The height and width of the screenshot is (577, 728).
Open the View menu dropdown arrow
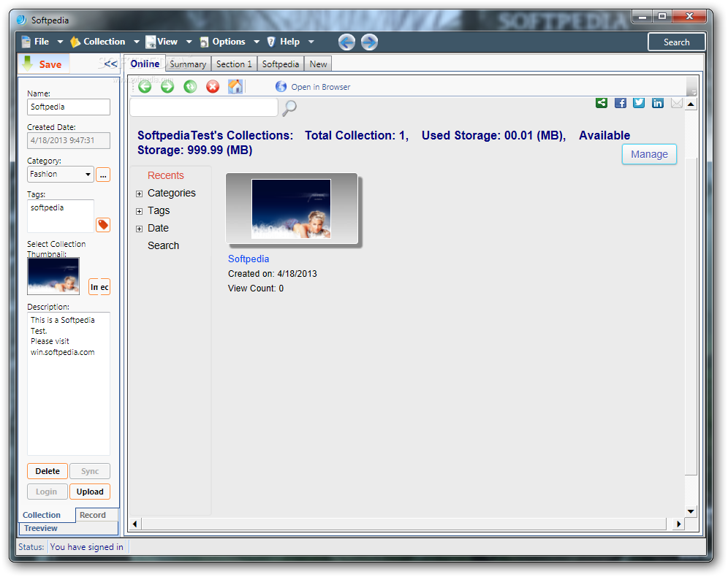[189, 42]
